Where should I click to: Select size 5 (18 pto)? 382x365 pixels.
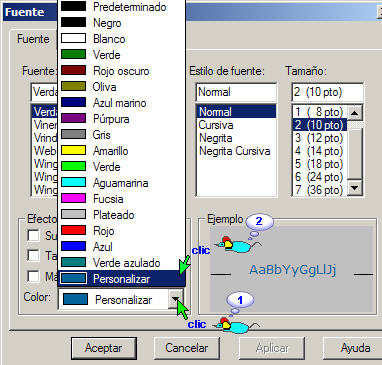coord(320,164)
